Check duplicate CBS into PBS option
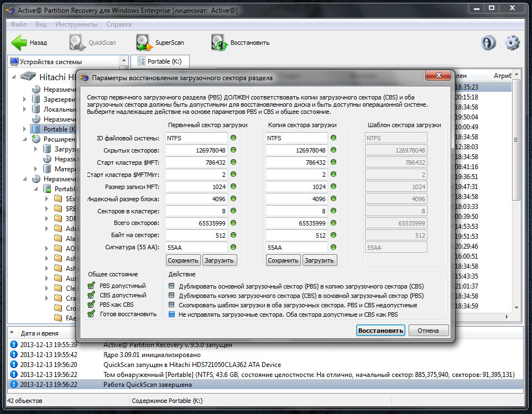The height and width of the screenshot is (414, 532). tap(171, 295)
